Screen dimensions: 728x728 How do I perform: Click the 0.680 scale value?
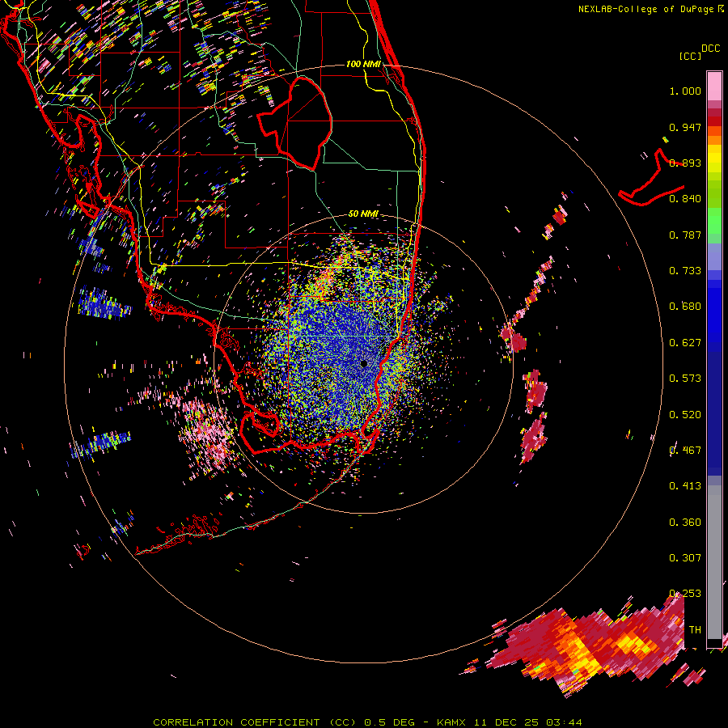[685, 307]
